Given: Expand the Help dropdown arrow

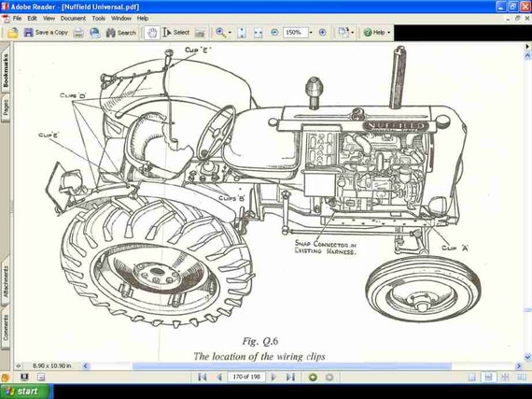Looking at the screenshot, I should [x=389, y=33].
